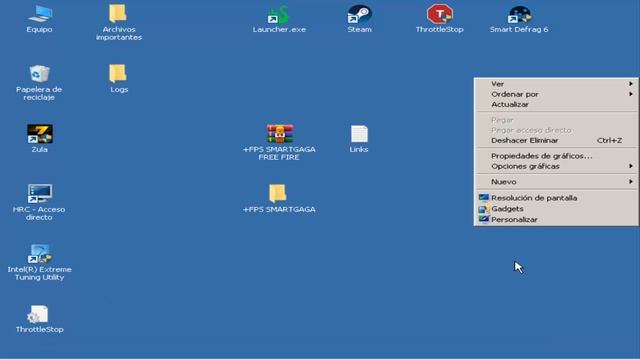The image size is (640, 360).
Task: Choose Deshacer Eliminar in the context menu
Action: tap(556, 140)
